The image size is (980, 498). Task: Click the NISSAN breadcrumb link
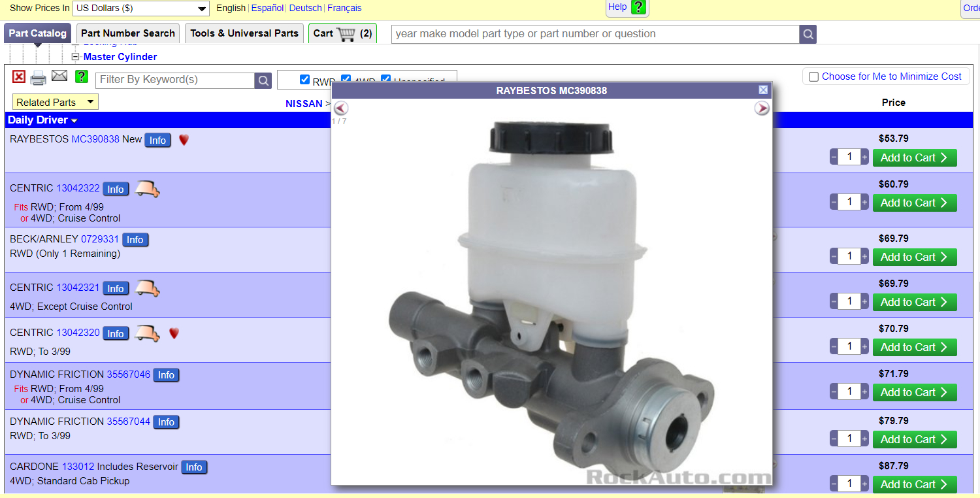coord(304,104)
